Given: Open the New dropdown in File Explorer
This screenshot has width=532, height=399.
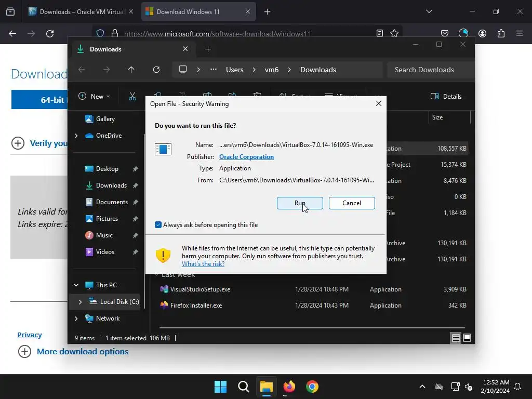Looking at the screenshot, I should point(94,96).
